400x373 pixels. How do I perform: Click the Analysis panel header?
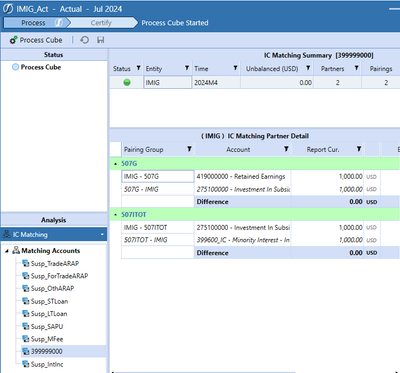tap(53, 220)
